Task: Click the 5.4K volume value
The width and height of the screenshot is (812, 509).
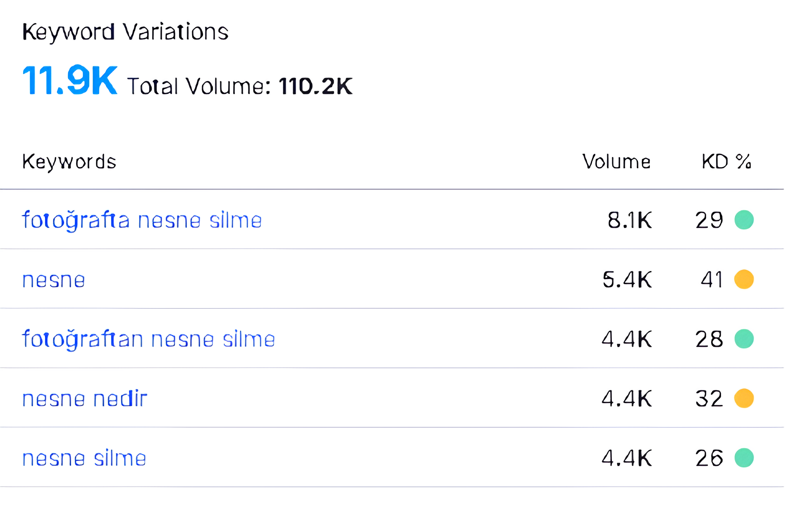Action: (627, 280)
